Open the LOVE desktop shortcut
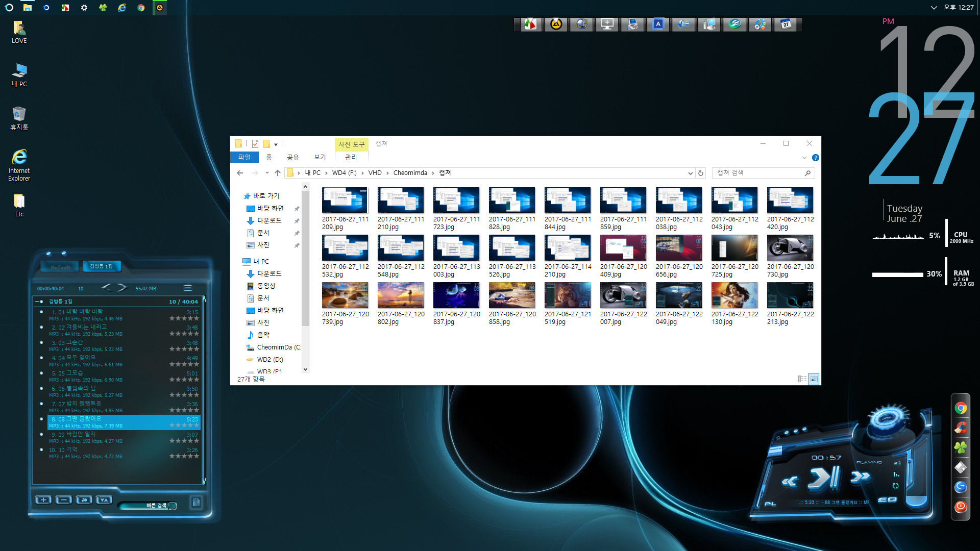Image resolution: width=980 pixels, height=551 pixels. tap(19, 32)
